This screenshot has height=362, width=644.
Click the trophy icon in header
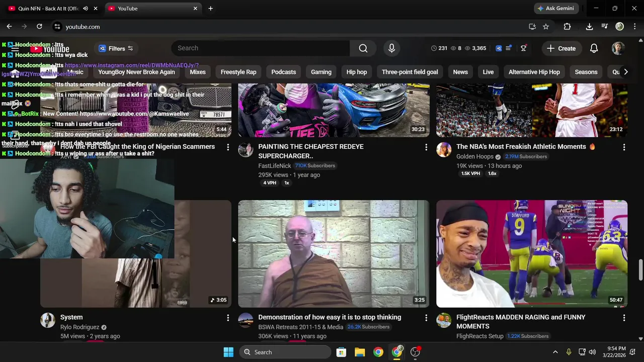523,48
